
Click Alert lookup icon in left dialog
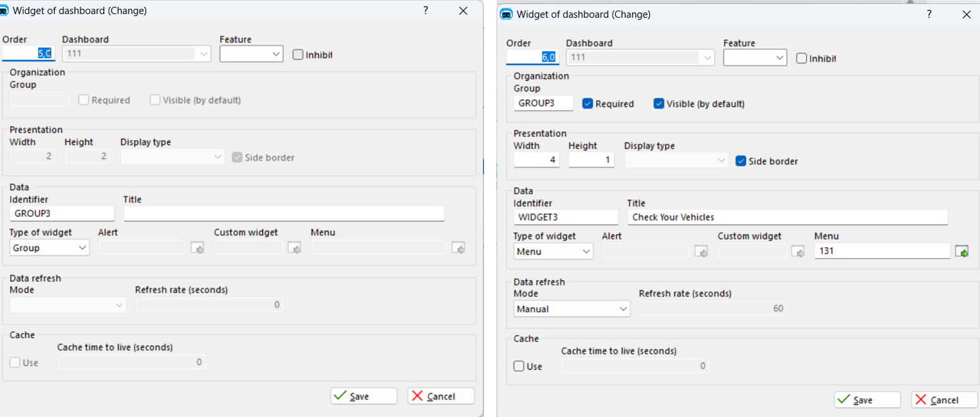click(x=198, y=248)
